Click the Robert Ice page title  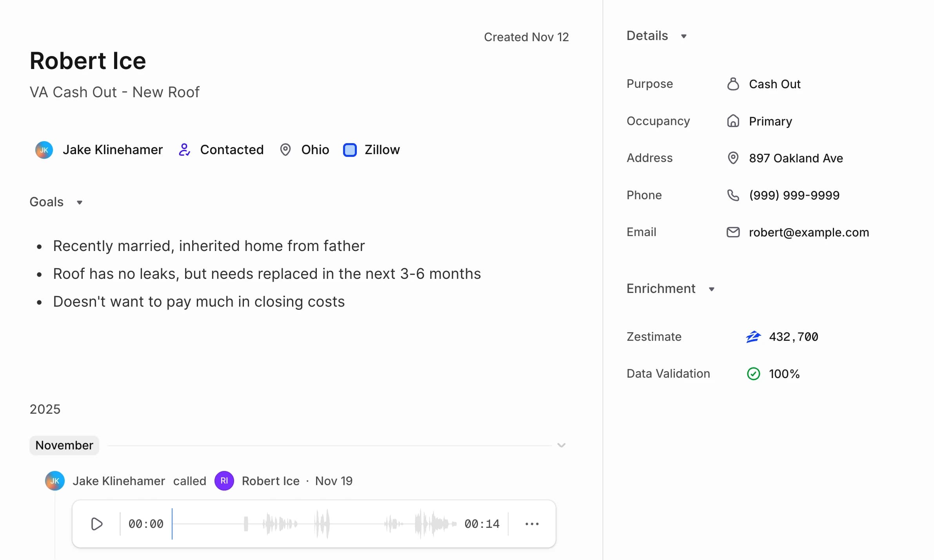pyautogui.click(x=87, y=60)
